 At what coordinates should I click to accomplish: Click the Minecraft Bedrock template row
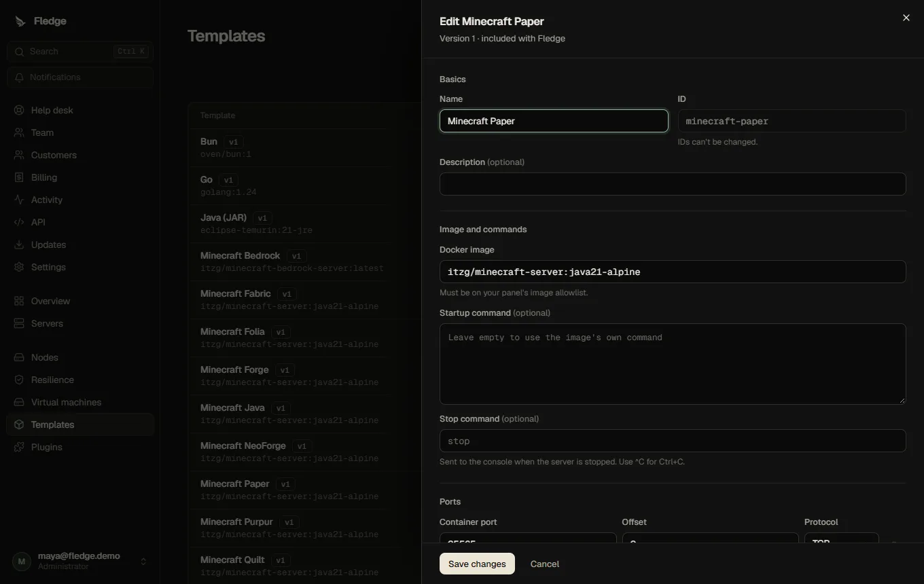coord(304,261)
